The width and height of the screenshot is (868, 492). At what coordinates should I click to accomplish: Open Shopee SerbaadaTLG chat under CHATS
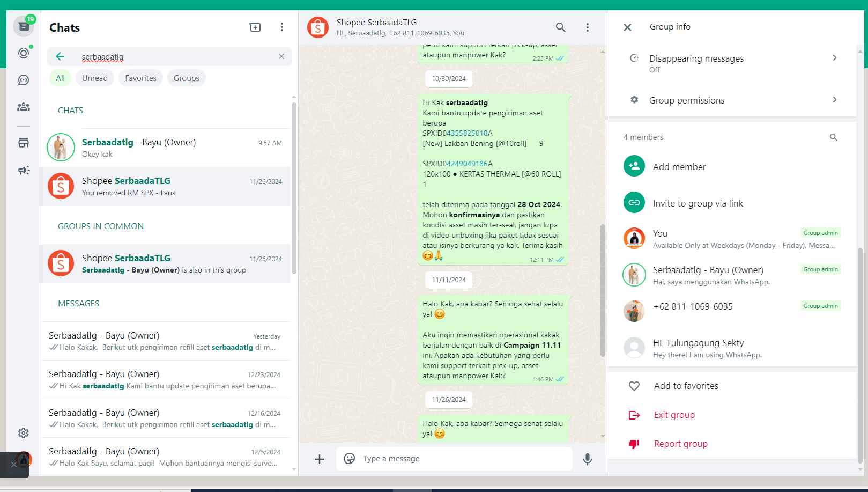[166, 186]
